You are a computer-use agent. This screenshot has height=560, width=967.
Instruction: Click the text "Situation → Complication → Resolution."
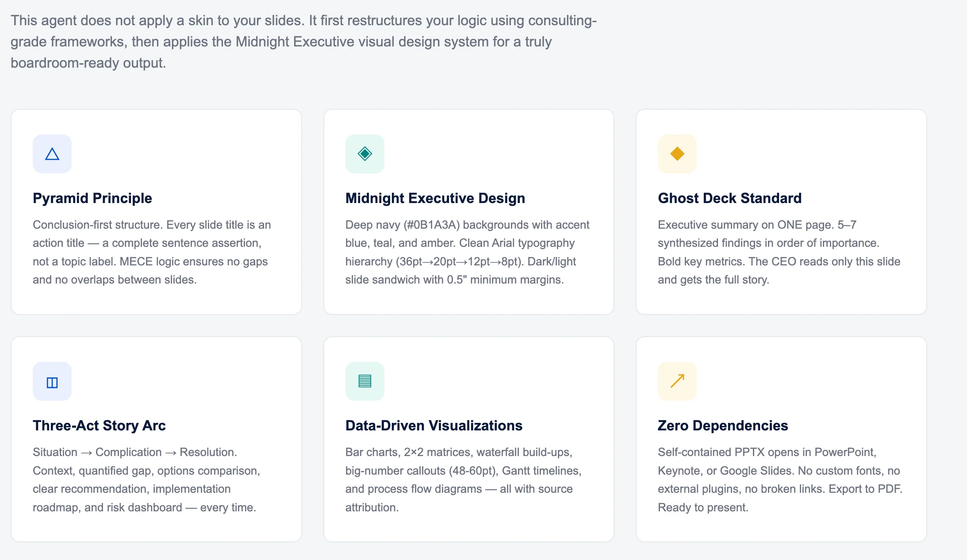click(x=135, y=452)
